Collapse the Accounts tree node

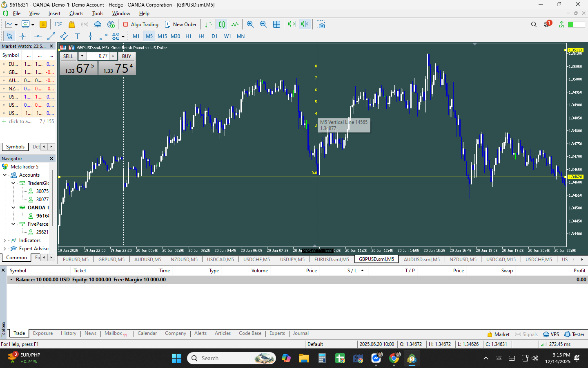(4, 175)
